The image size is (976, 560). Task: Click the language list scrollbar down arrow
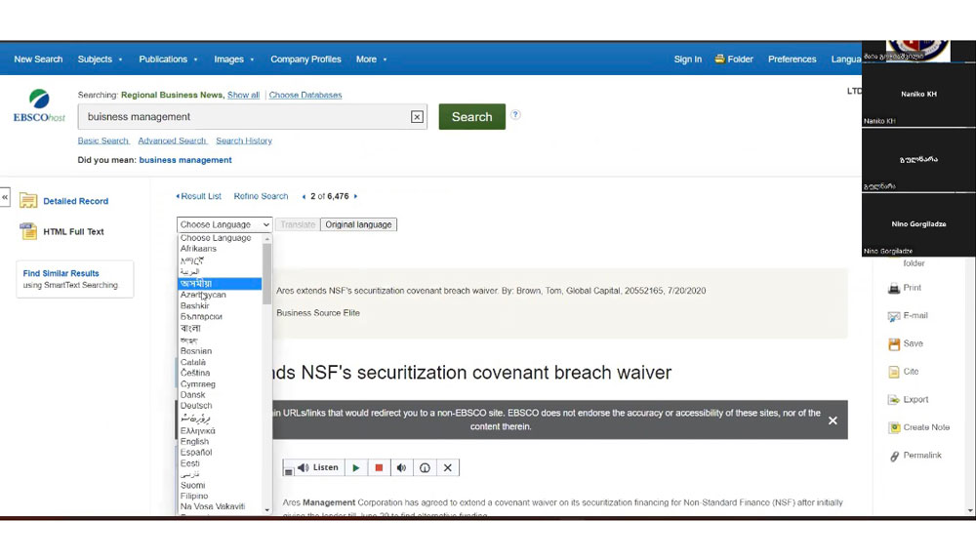[x=267, y=509]
